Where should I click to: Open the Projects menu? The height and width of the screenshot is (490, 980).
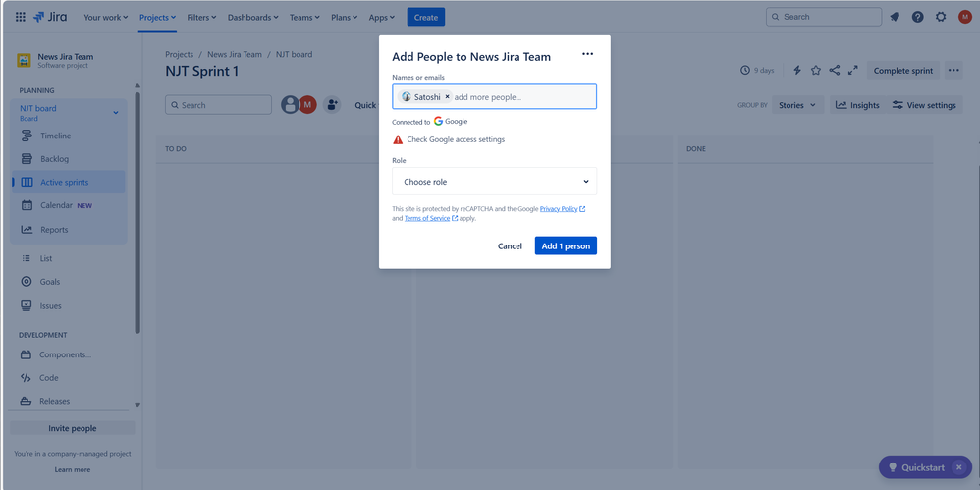157,17
